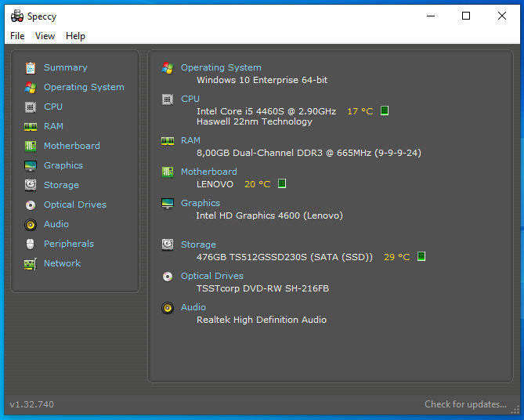524x420 pixels.
Task: Click the Speccy app icon in title bar
Action: (x=17, y=16)
